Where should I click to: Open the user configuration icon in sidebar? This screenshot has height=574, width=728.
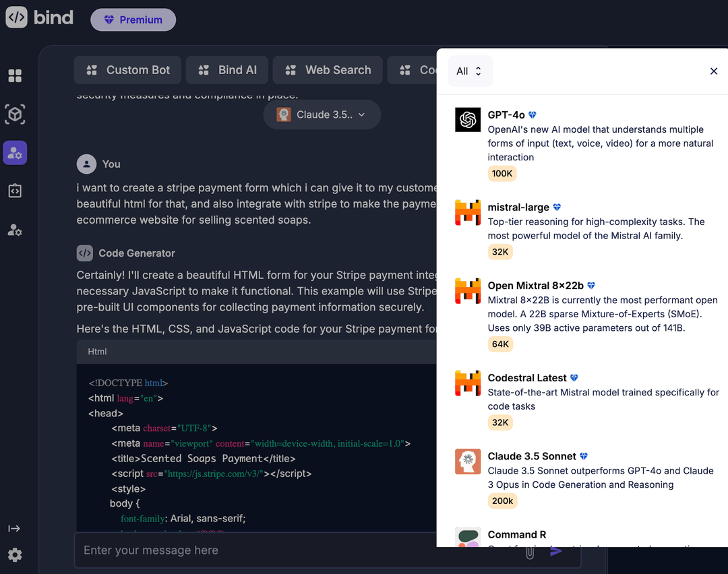click(x=15, y=230)
